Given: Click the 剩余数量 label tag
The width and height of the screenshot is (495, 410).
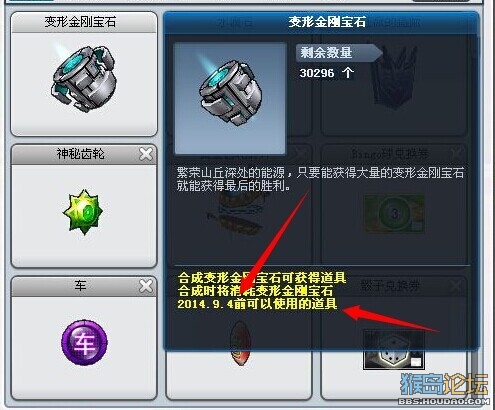Looking at the screenshot, I should (339, 53).
